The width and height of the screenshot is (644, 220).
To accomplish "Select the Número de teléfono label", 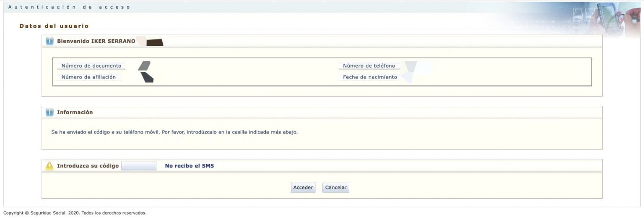I will 369,66.
